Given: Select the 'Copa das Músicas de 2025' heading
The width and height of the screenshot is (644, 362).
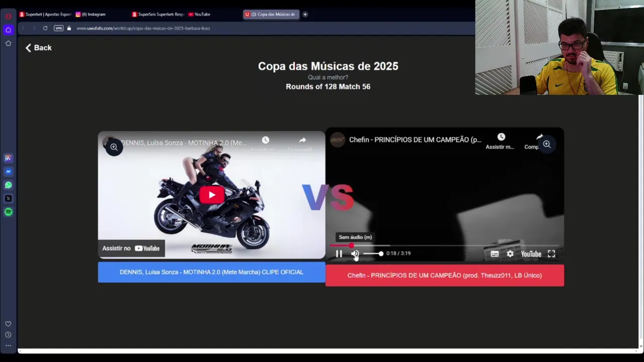Looking at the screenshot, I should point(328,66).
